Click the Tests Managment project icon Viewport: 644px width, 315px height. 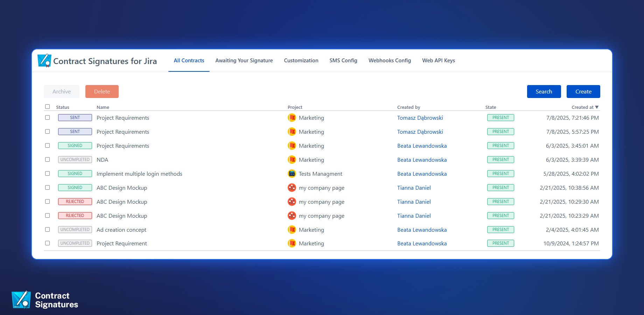click(x=292, y=174)
